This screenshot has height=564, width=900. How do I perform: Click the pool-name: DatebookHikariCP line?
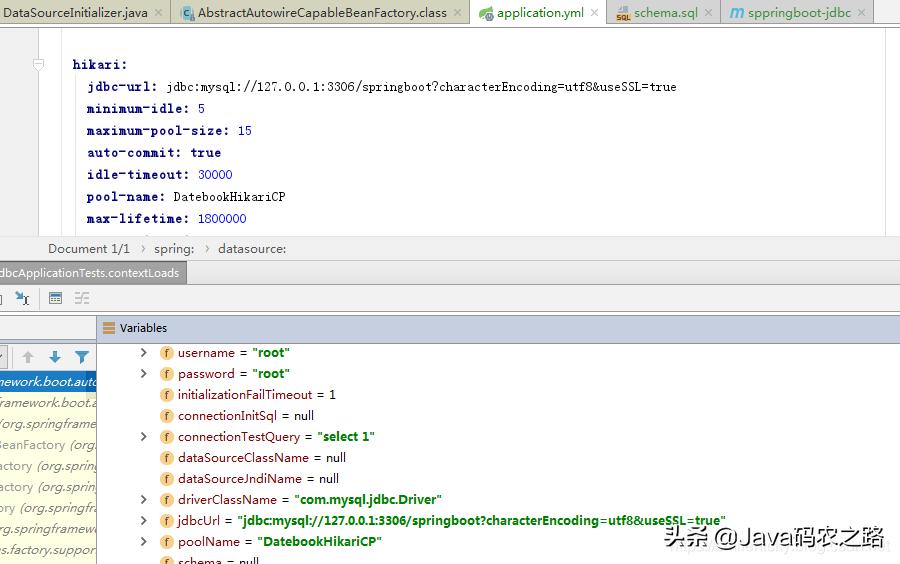[x=186, y=197]
